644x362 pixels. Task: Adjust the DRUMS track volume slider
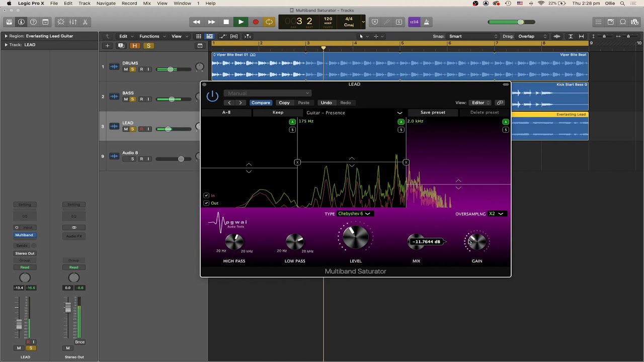point(174,69)
